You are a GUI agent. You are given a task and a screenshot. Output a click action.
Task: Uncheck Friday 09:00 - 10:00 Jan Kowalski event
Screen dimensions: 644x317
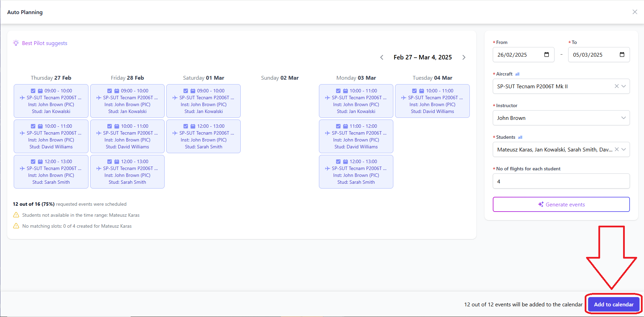click(109, 91)
